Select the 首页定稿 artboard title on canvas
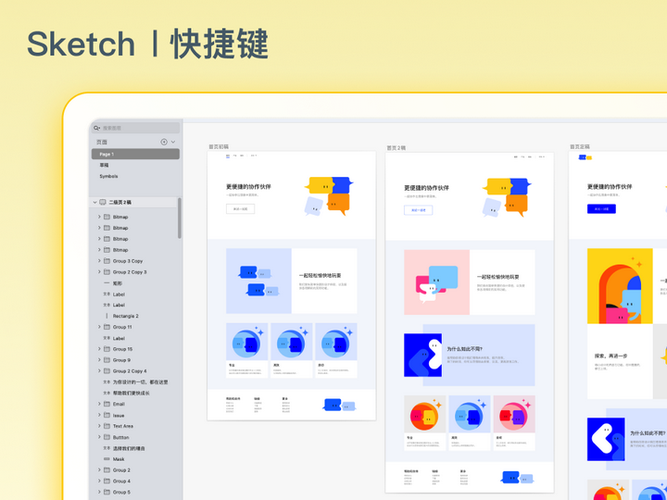667x500 pixels. (580, 147)
